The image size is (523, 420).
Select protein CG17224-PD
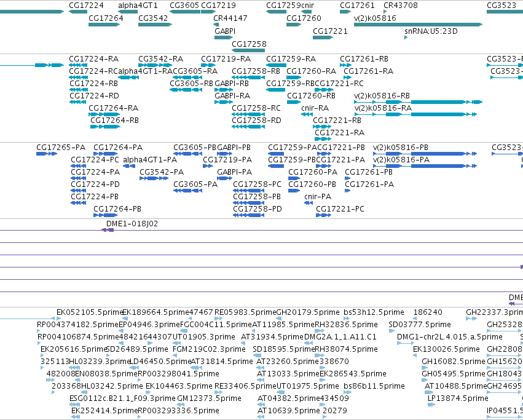click(79, 191)
